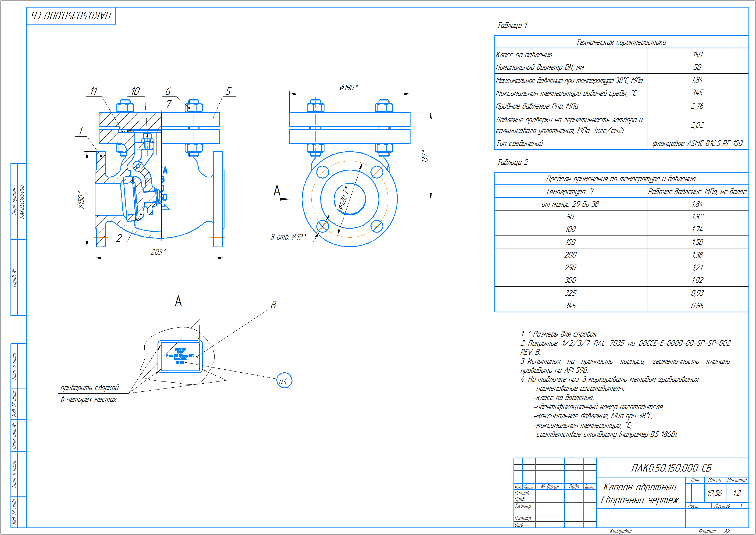Select pressure value 0,93

click(697, 293)
